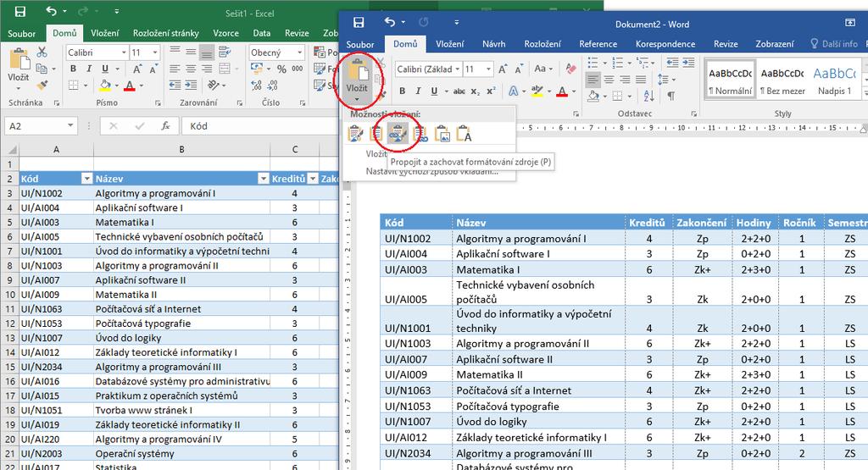Toggle Bold in Word's font group

(403, 91)
